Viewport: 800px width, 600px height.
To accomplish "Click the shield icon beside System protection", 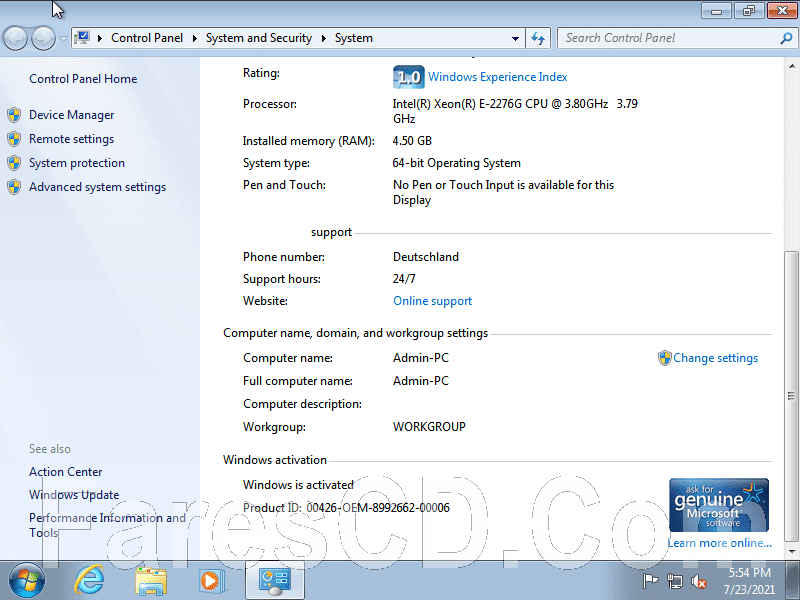I will coord(14,163).
